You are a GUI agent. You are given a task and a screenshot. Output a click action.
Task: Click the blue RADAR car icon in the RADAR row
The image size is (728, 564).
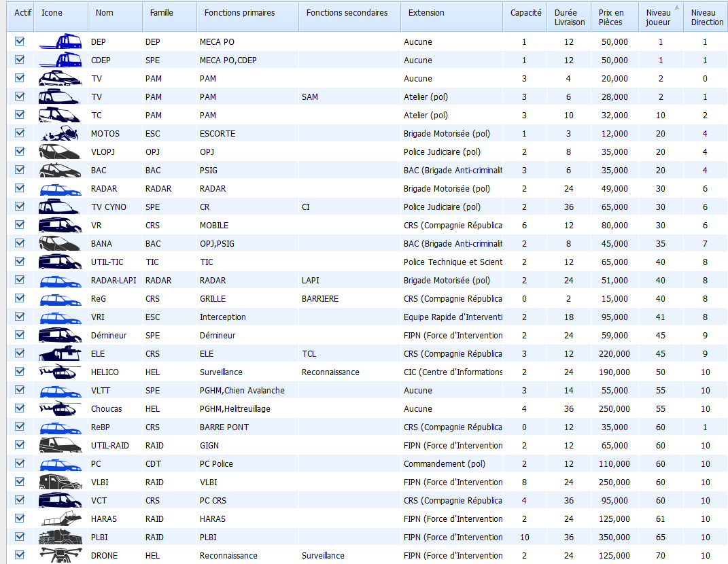[60, 190]
